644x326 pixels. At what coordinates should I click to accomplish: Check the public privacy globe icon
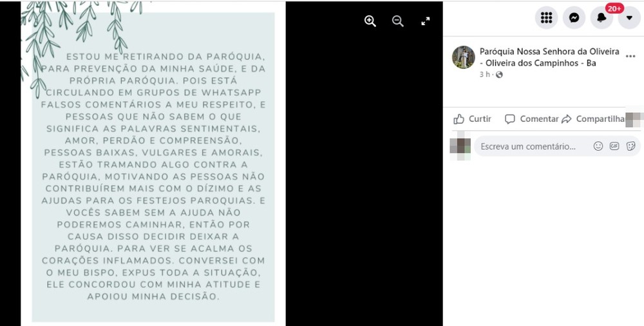coord(499,75)
